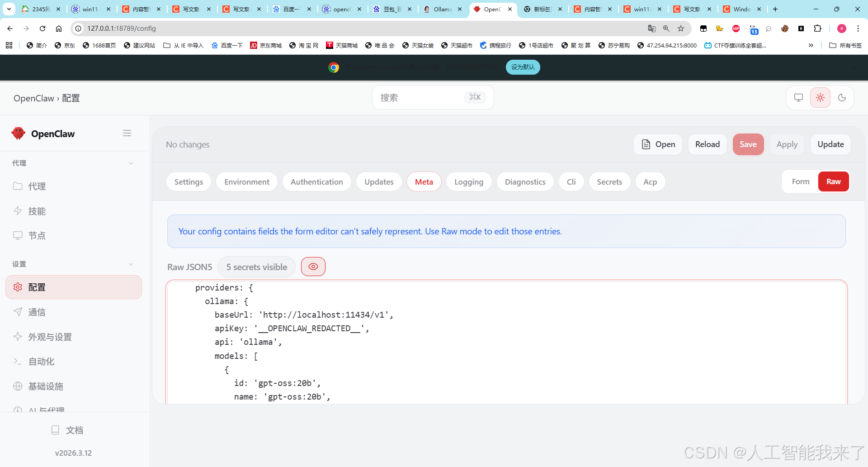Open Chrome three-dot menu
Screen dimensions: 868x467
coord(858,29)
